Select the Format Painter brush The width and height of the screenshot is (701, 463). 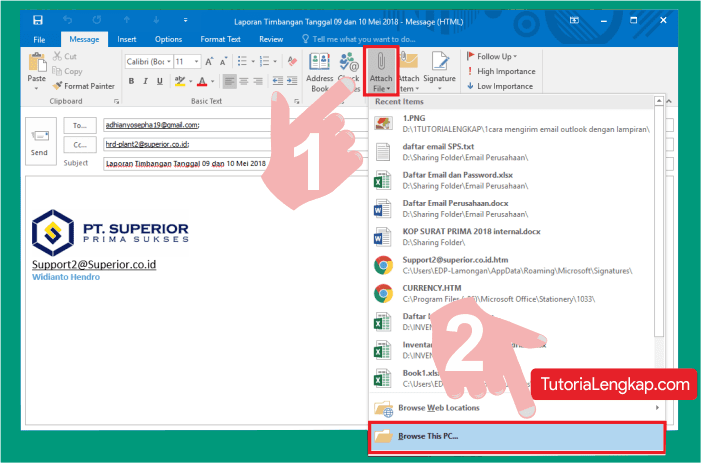[x=84, y=86]
